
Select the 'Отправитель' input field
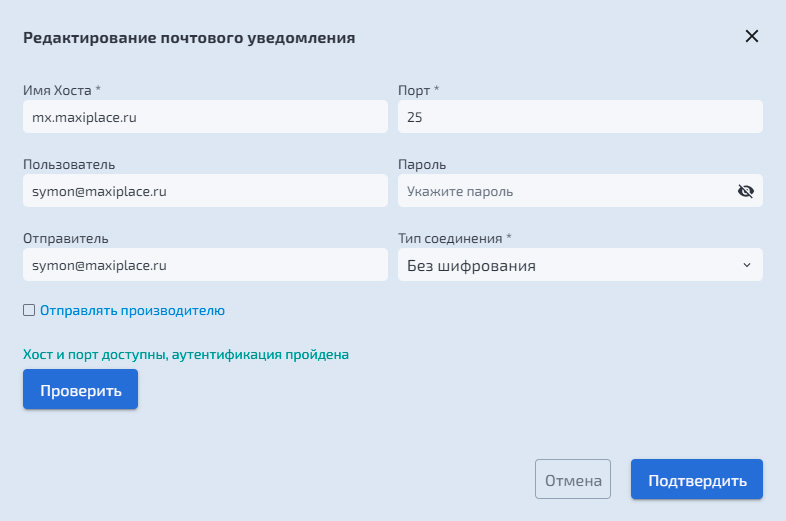coord(205,265)
